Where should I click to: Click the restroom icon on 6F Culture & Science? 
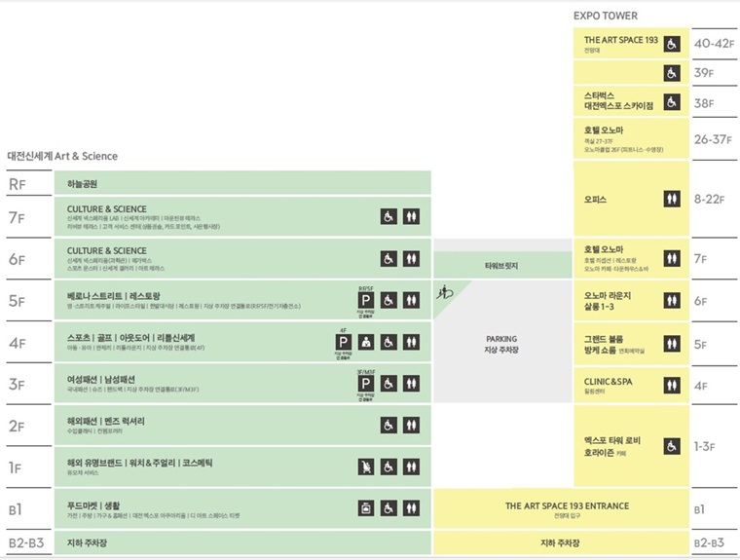click(411, 259)
